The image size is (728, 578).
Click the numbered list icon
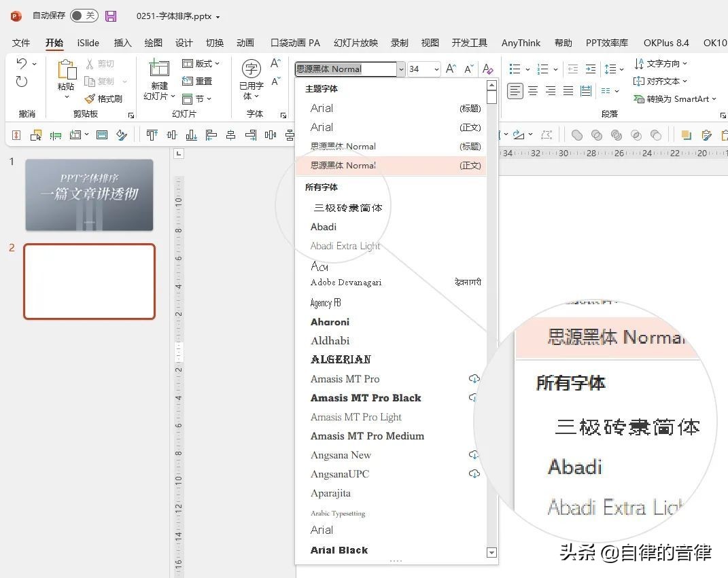click(542, 69)
